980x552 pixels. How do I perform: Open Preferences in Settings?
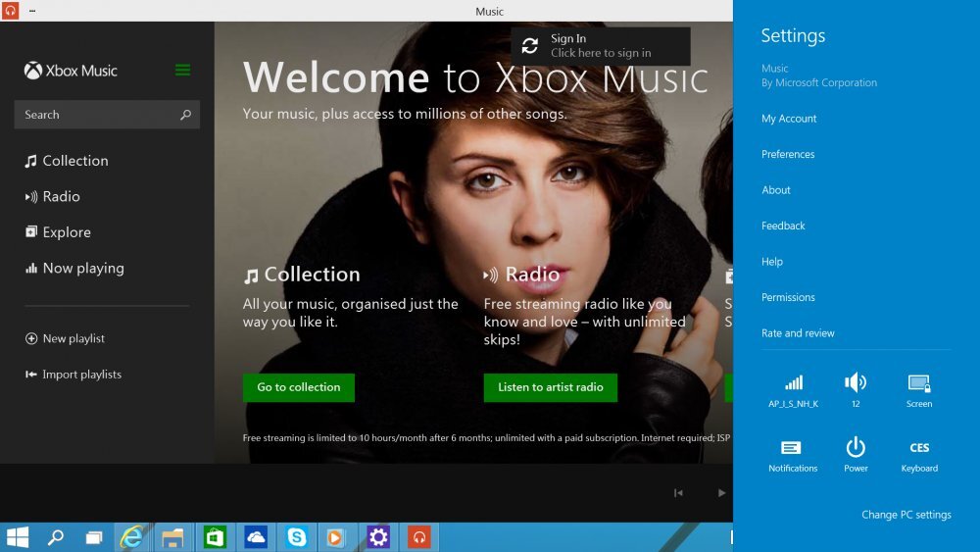click(788, 154)
